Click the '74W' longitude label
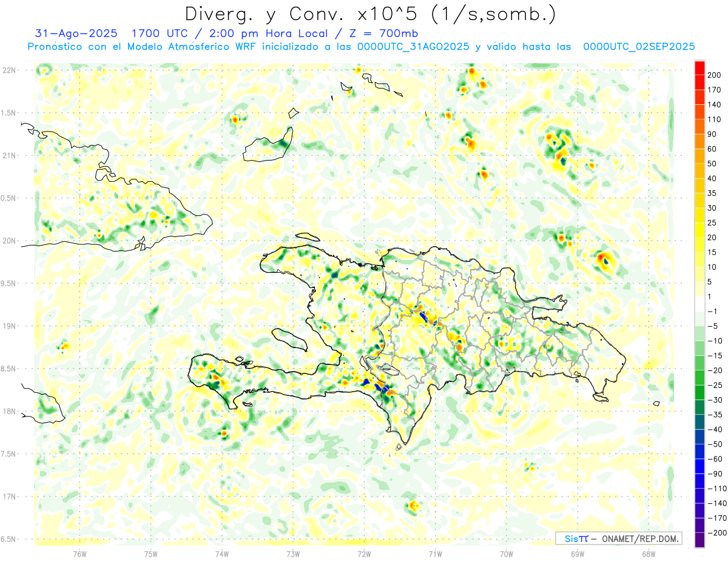Screen dimensions: 728x562 point(221,554)
